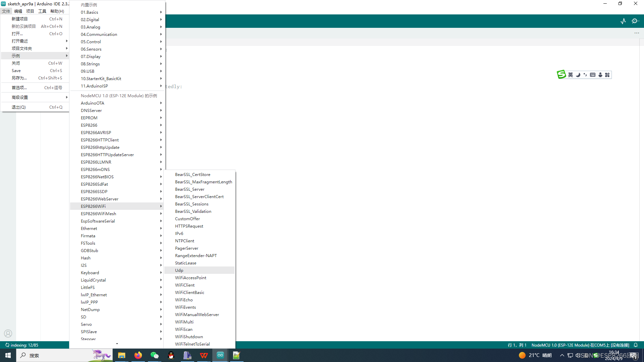Viewport: 644px width, 362px height.
Task: Click the user account icon
Action: (8, 334)
